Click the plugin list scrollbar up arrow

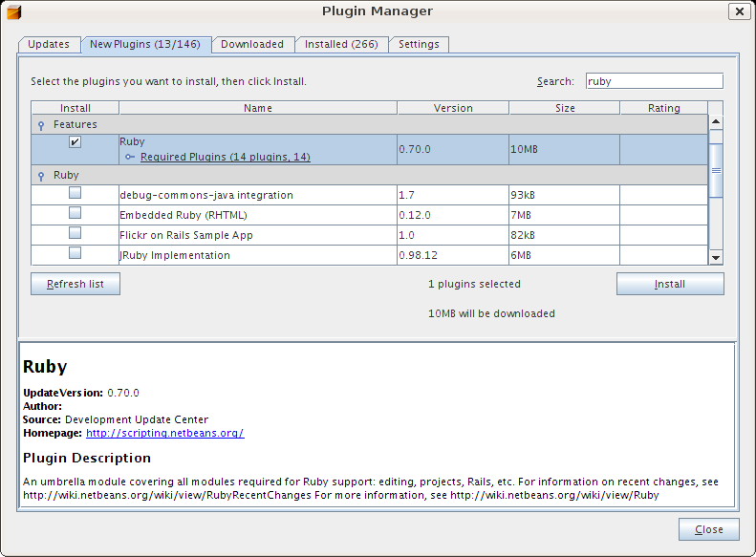716,122
